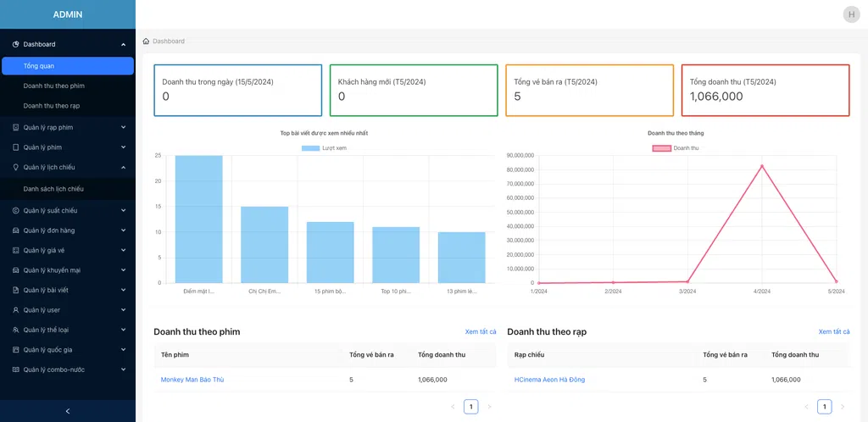Viewport: 868px width, 422px height.
Task: Click previous page arrow in film revenue table
Action: [453, 407]
